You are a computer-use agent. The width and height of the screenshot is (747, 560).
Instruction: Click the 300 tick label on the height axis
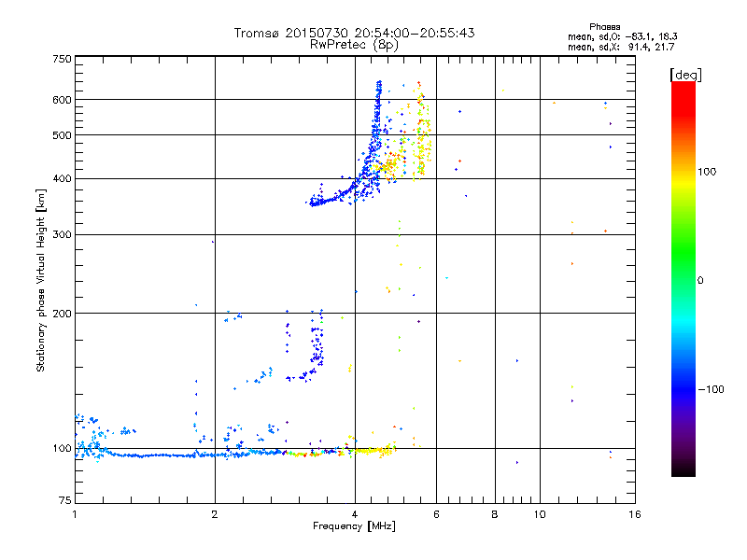point(62,234)
